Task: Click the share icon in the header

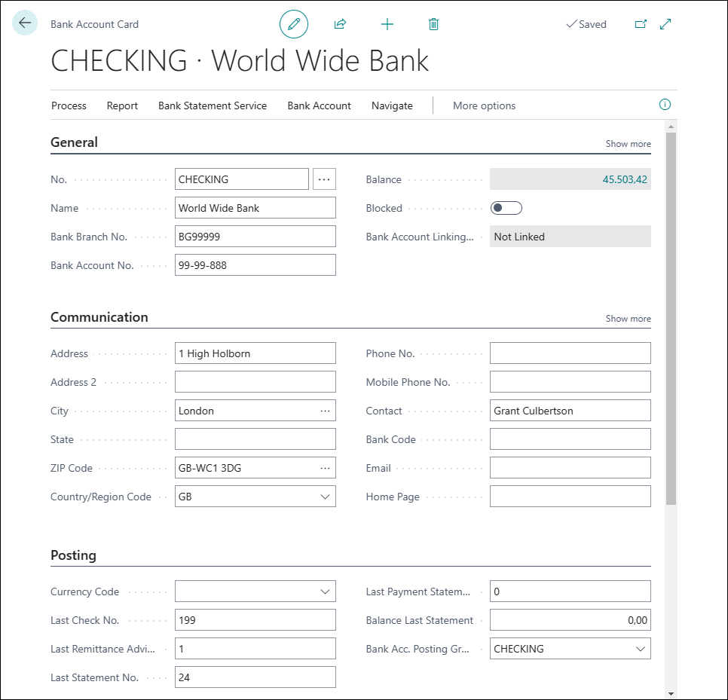Action: (x=340, y=23)
